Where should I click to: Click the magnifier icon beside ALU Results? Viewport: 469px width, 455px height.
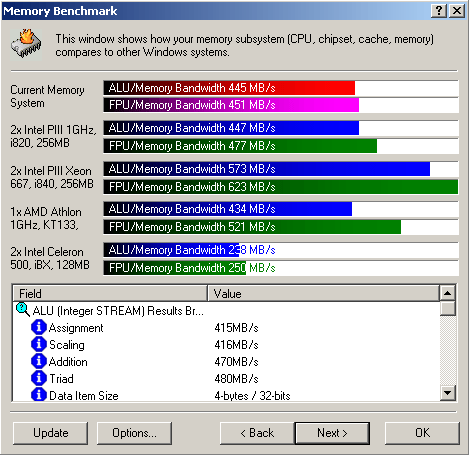(x=23, y=310)
